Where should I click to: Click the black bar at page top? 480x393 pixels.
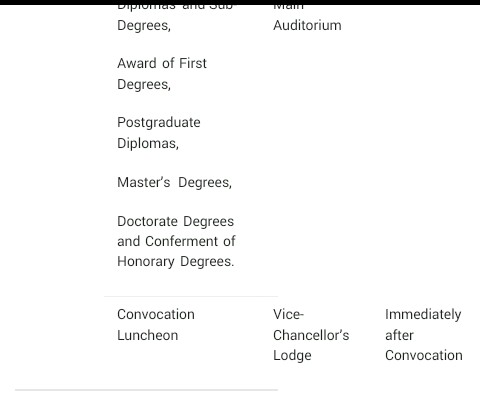click(240, 2)
